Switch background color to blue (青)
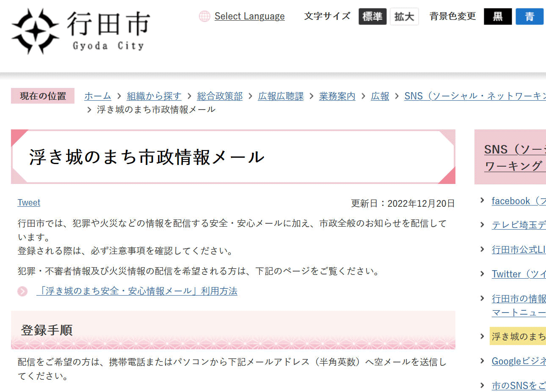The image size is (546, 392). point(529,16)
